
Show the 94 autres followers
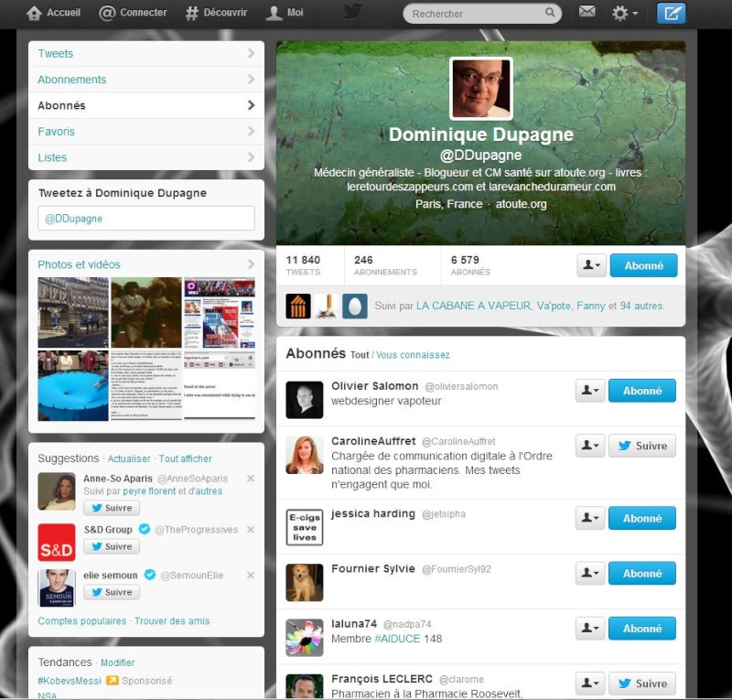click(641, 306)
